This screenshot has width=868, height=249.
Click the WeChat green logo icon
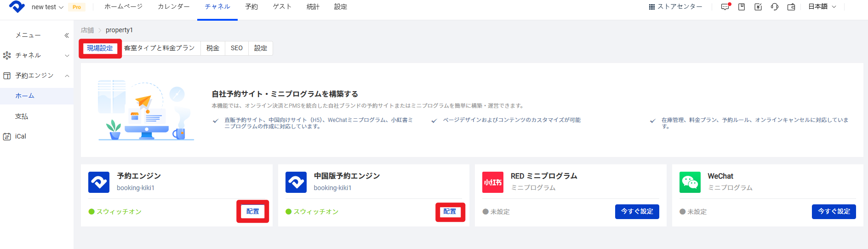(x=690, y=182)
